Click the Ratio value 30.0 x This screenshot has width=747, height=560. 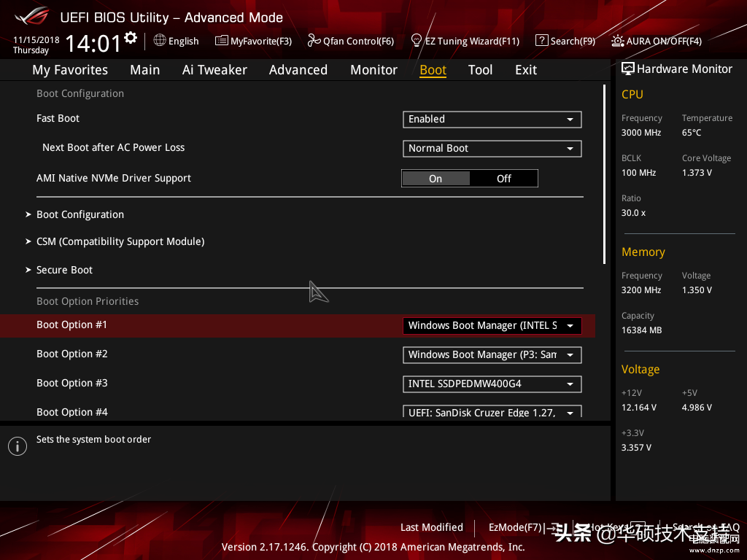click(x=634, y=213)
